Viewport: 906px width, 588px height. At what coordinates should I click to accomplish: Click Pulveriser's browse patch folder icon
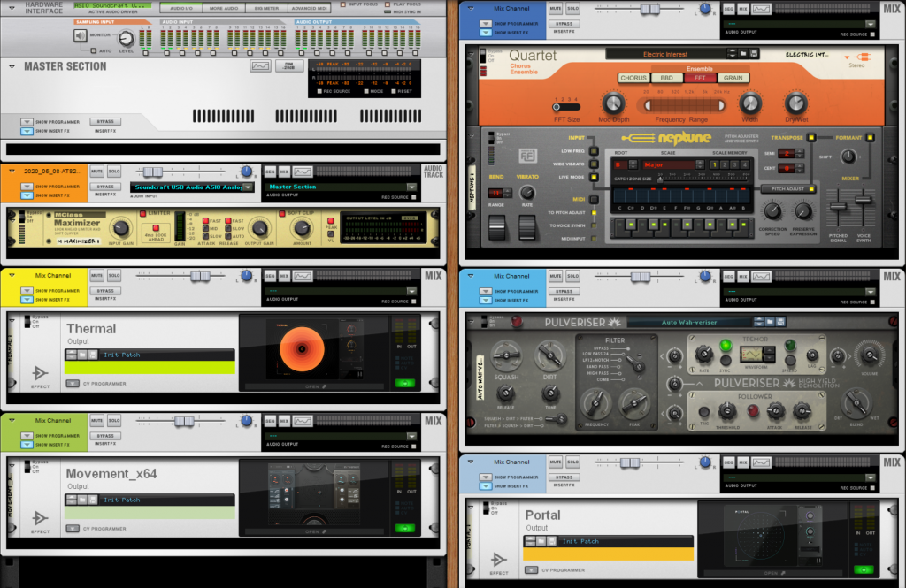(771, 322)
